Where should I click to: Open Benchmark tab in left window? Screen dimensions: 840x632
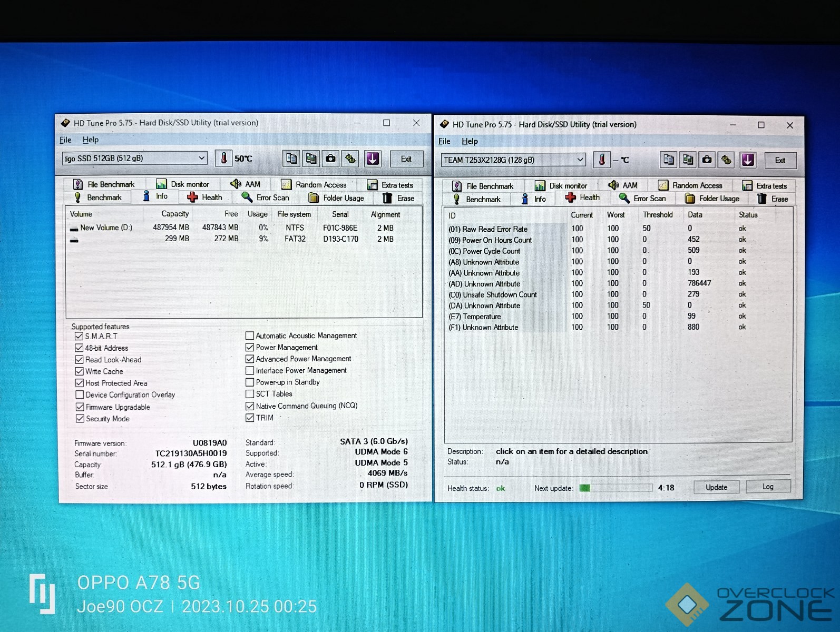[98, 197]
